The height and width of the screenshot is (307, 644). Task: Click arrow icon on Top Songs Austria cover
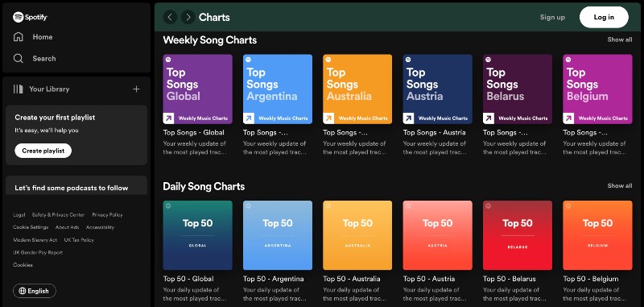(x=408, y=118)
